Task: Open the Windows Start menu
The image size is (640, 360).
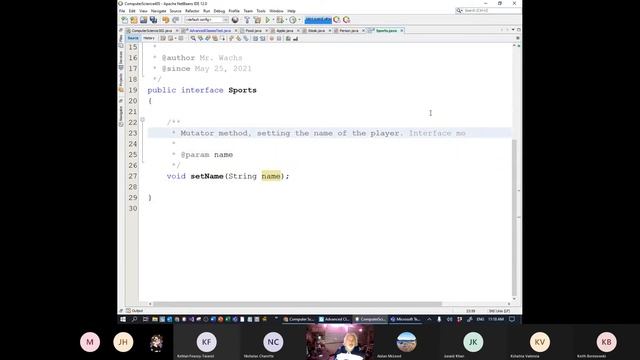Action: 123,319
